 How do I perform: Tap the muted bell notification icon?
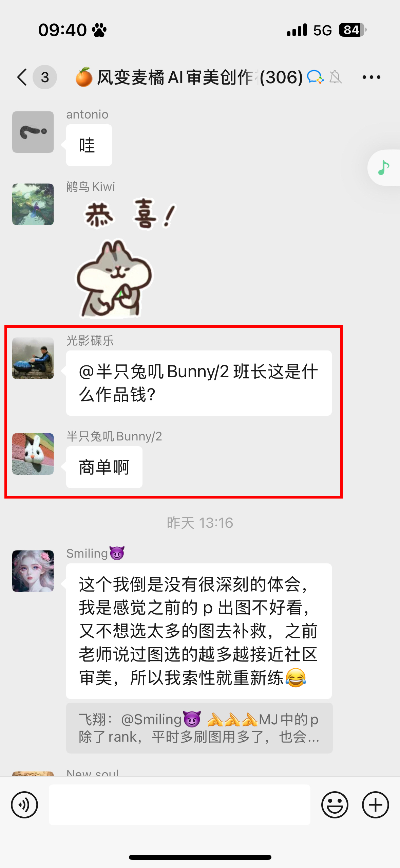[x=335, y=77]
